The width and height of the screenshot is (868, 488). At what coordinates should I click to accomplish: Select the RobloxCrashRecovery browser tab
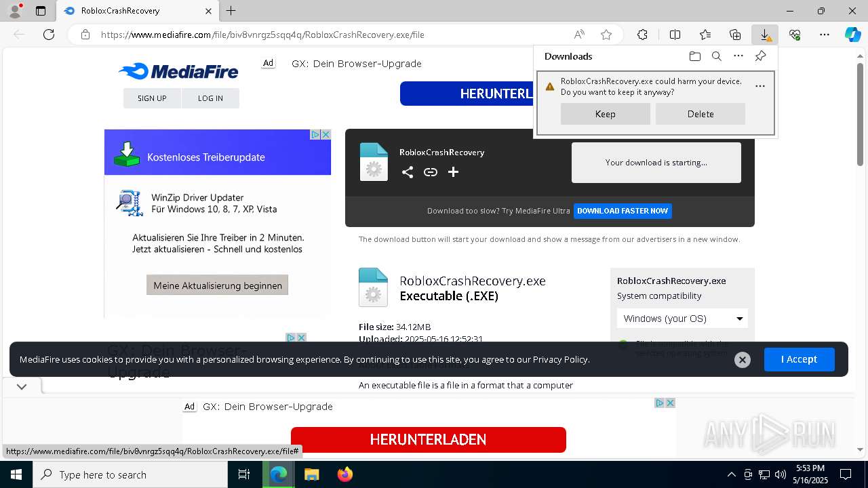click(x=138, y=11)
